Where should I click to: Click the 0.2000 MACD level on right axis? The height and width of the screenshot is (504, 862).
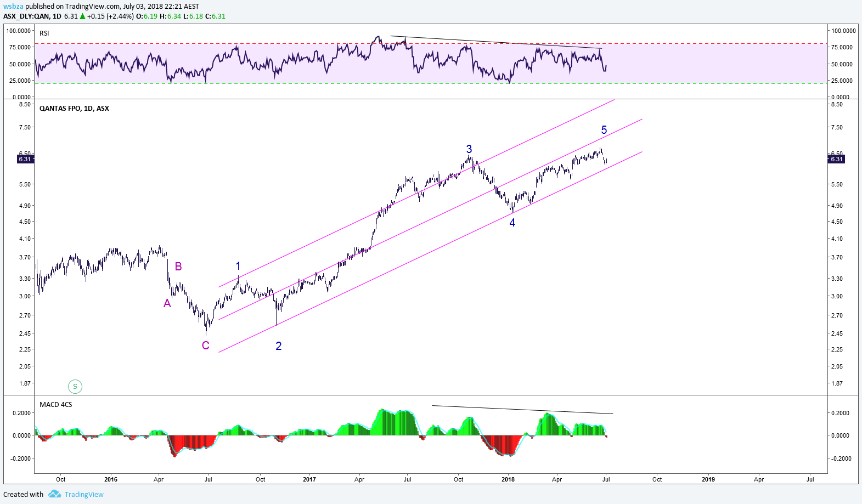[840, 413]
